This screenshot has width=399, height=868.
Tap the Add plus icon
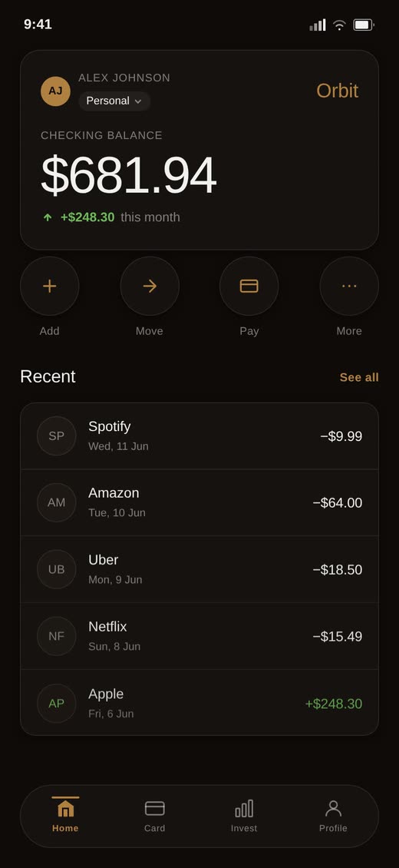(x=50, y=287)
